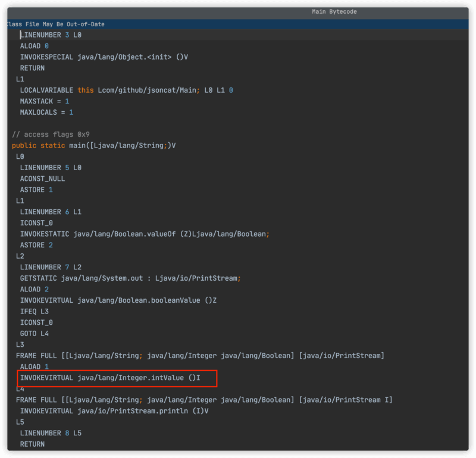Click the GOTO L4 instruction
Screen dimensions: 476x458
click(35, 334)
